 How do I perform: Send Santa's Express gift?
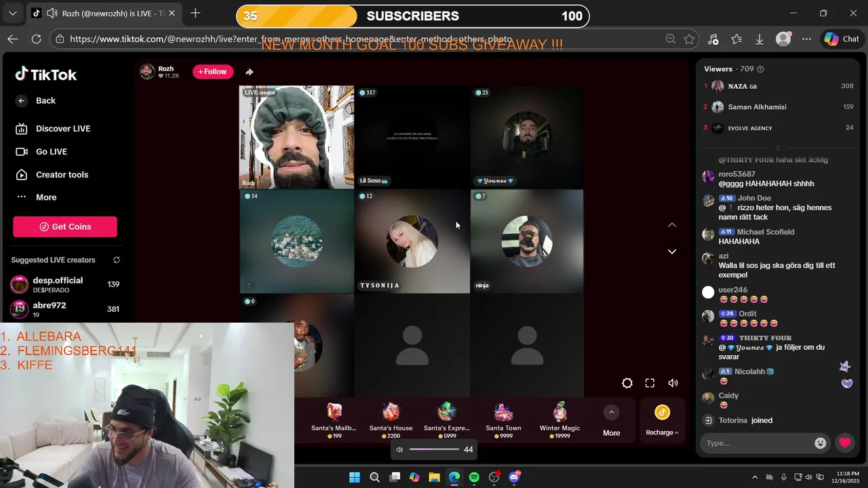(446, 420)
